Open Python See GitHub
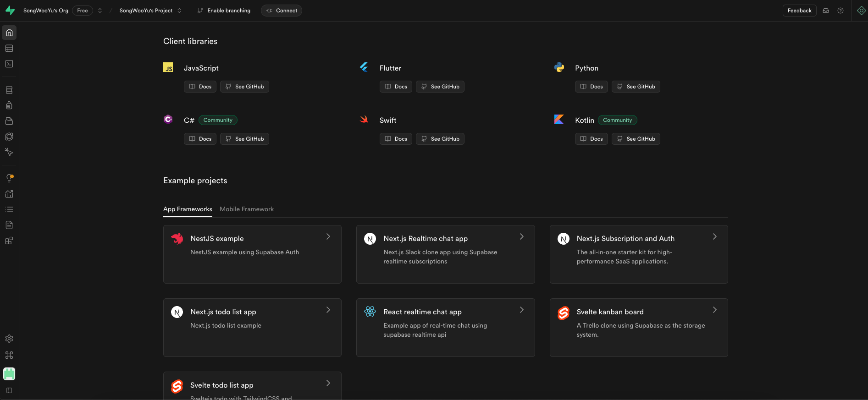 [636, 87]
